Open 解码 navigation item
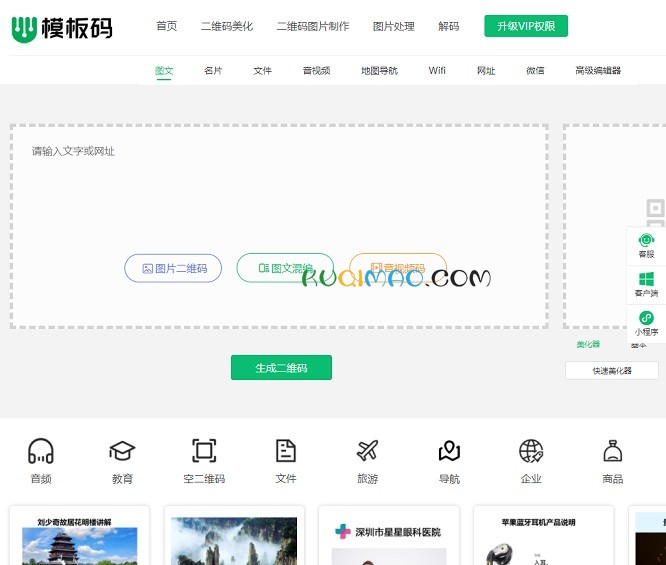This screenshot has width=666, height=565. (x=449, y=26)
